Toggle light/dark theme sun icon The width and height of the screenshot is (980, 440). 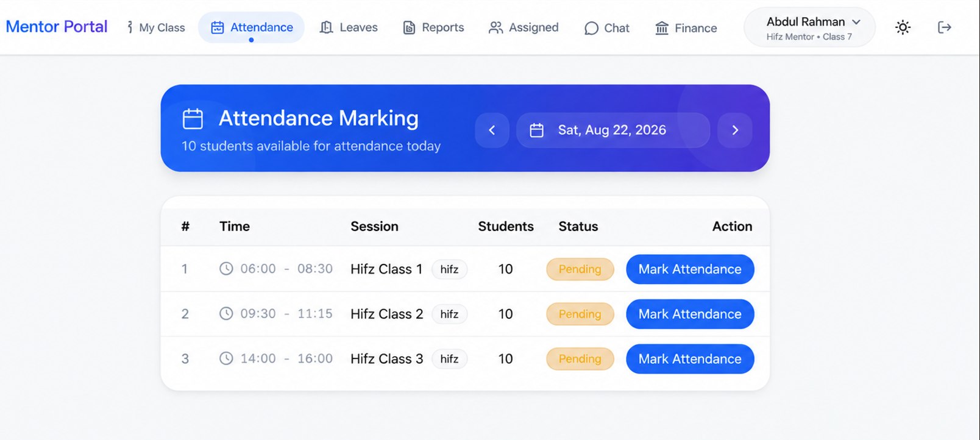903,27
